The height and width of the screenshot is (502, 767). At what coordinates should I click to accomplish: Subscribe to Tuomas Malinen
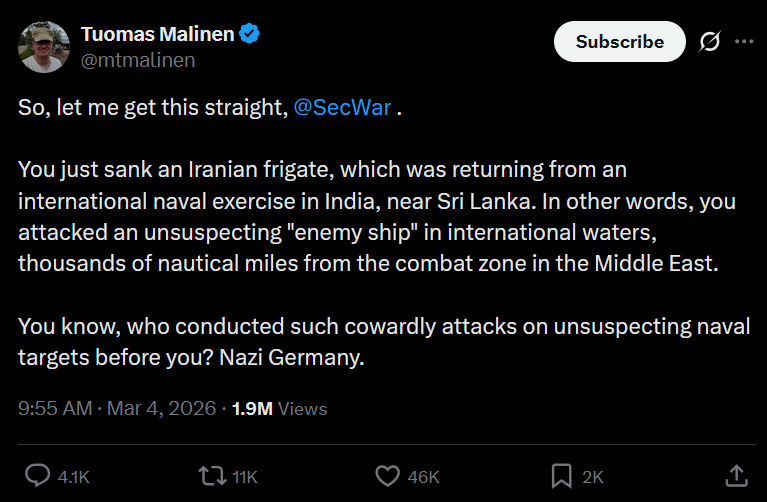point(620,42)
